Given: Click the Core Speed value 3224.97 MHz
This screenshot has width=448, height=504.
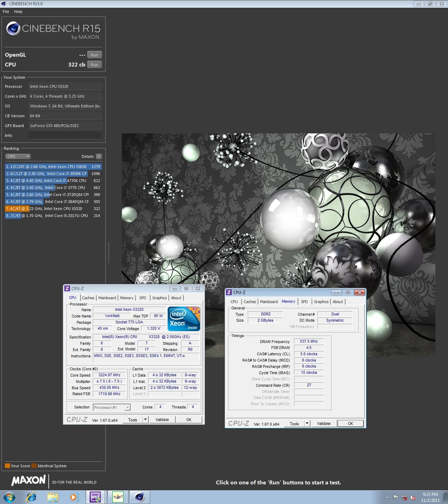Looking at the screenshot, I should pyautogui.click(x=109, y=375).
